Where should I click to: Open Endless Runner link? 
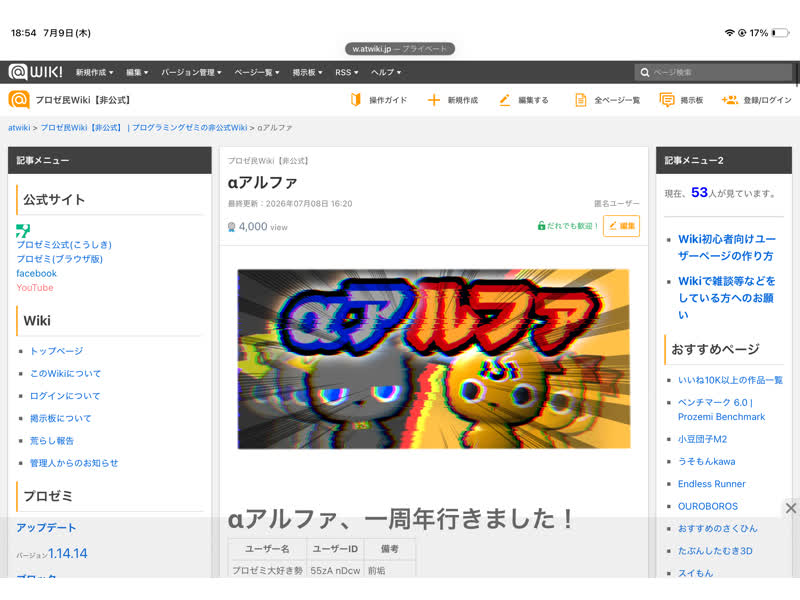click(x=712, y=484)
